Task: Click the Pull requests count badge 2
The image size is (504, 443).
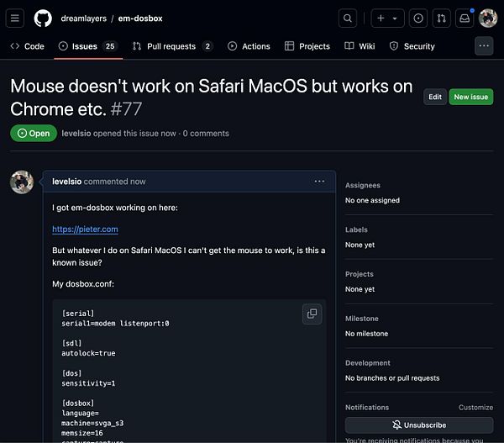Action: (207, 46)
